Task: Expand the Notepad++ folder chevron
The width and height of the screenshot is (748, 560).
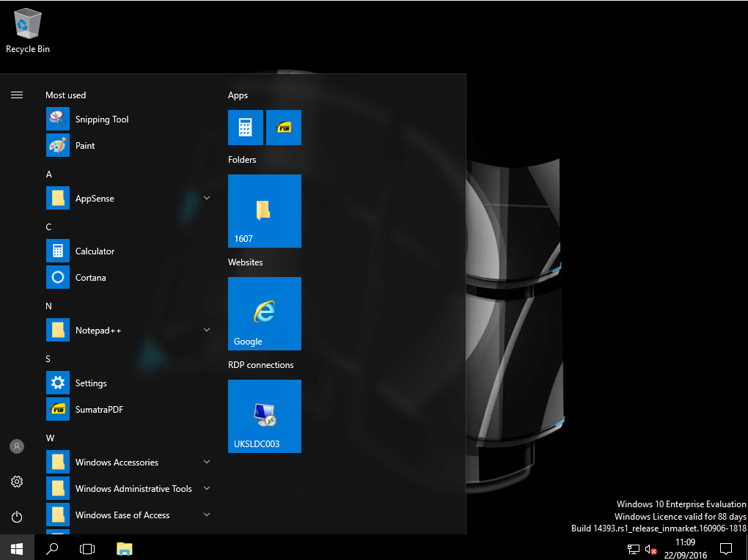Action: (x=207, y=330)
